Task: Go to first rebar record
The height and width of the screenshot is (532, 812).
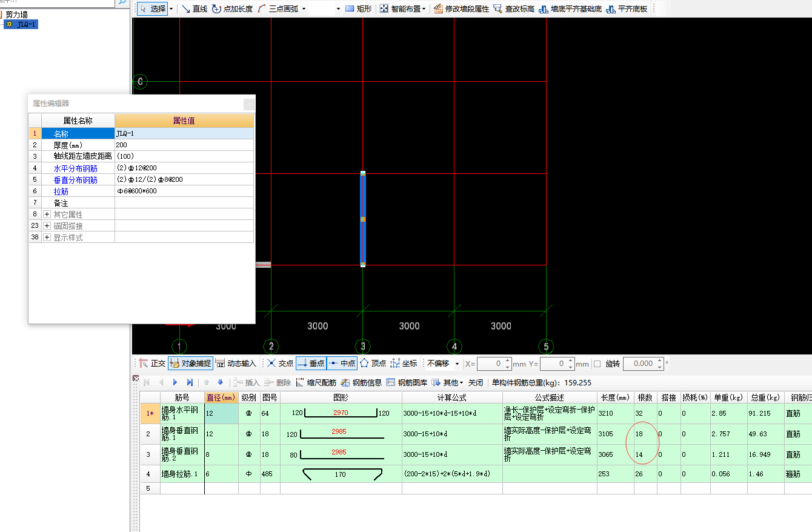Action: click(146, 382)
